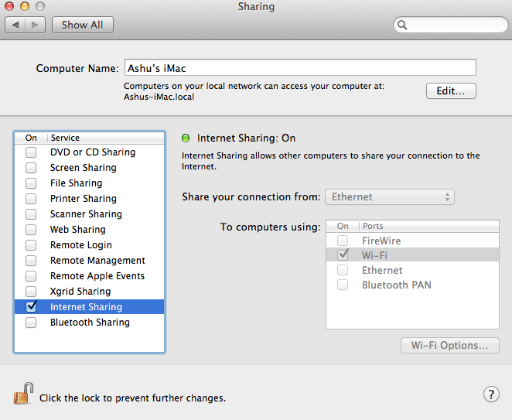Click the magnifying glass search icon
512x420 pixels.
402,26
